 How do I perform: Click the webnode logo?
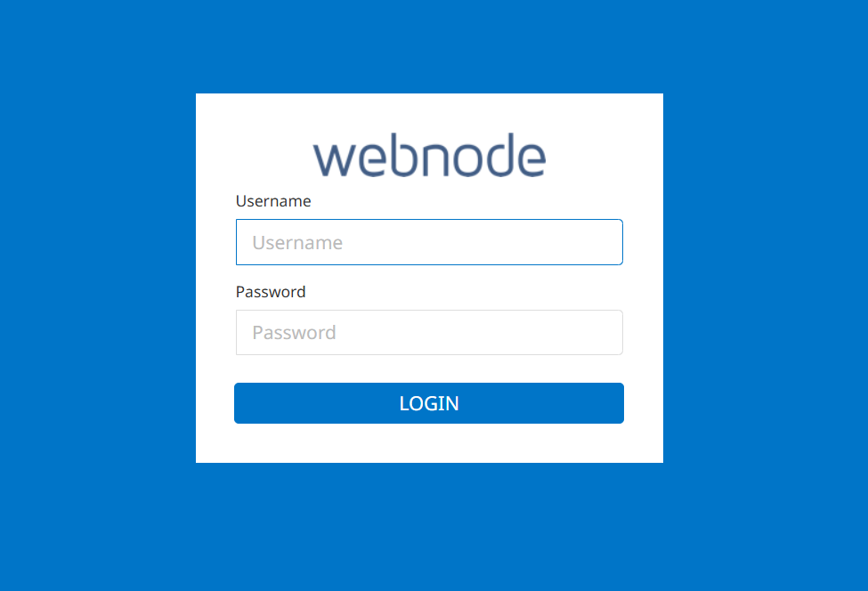429,155
